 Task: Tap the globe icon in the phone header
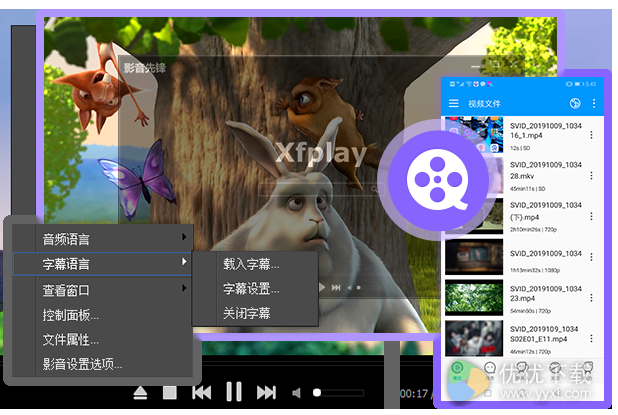pos(575,103)
